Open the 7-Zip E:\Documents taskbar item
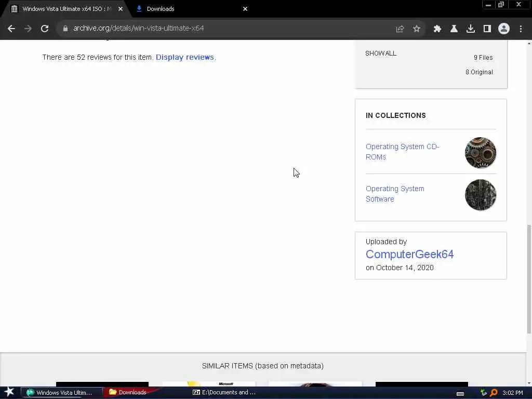Screen dimensions: 532x399 224,392
